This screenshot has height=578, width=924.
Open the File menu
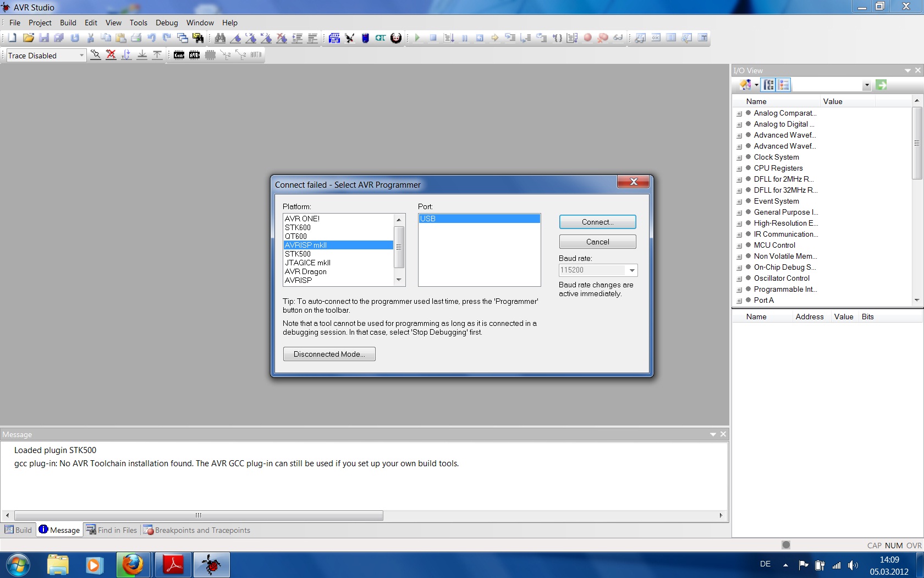pyautogui.click(x=15, y=23)
